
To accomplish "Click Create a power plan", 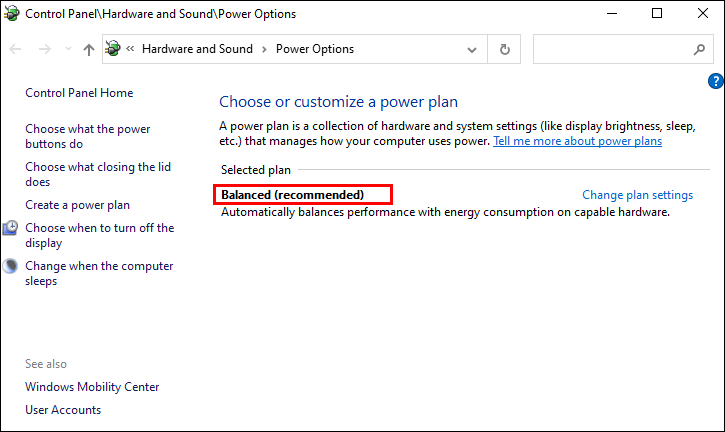I will point(77,205).
